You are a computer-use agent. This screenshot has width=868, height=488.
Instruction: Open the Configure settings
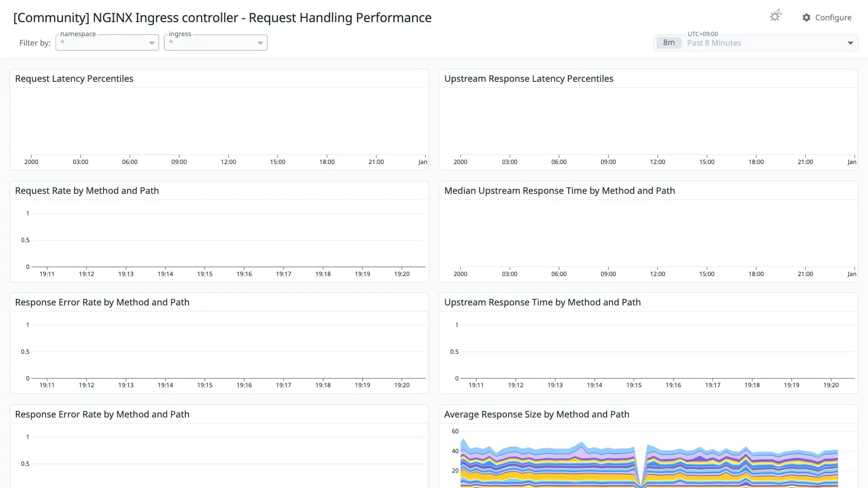(x=827, y=18)
